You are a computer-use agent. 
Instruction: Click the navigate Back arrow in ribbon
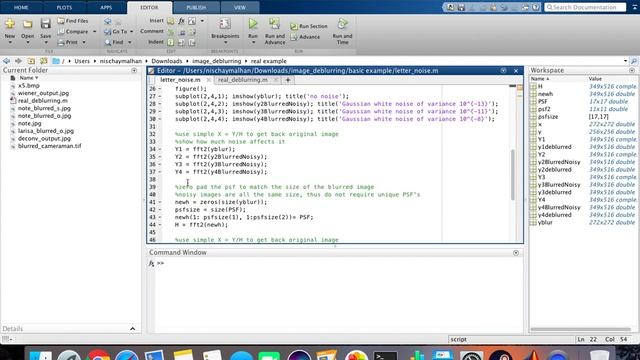pyautogui.click(x=108, y=21)
